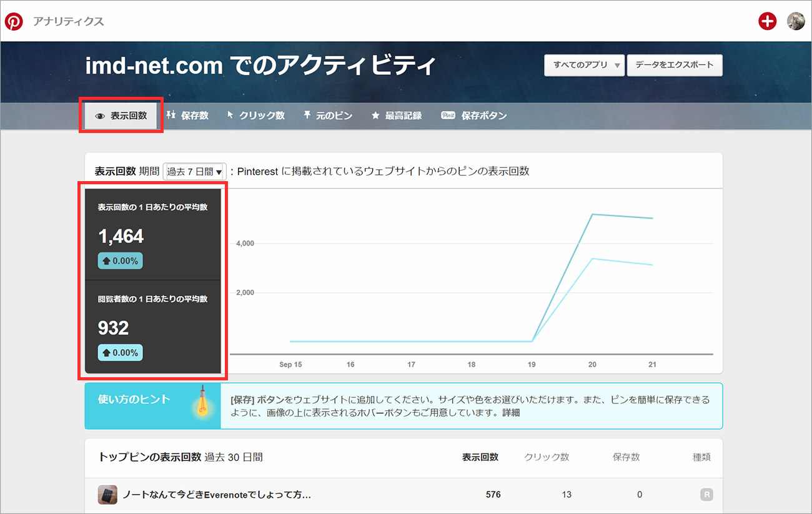
Task: Switch to the 保存数 tab
Action: coord(187,116)
